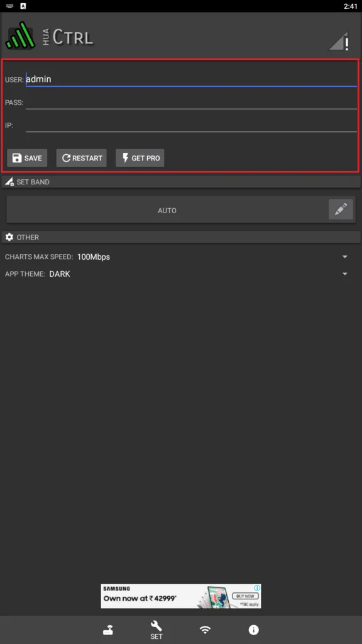Click the SAVE button

coord(27,158)
